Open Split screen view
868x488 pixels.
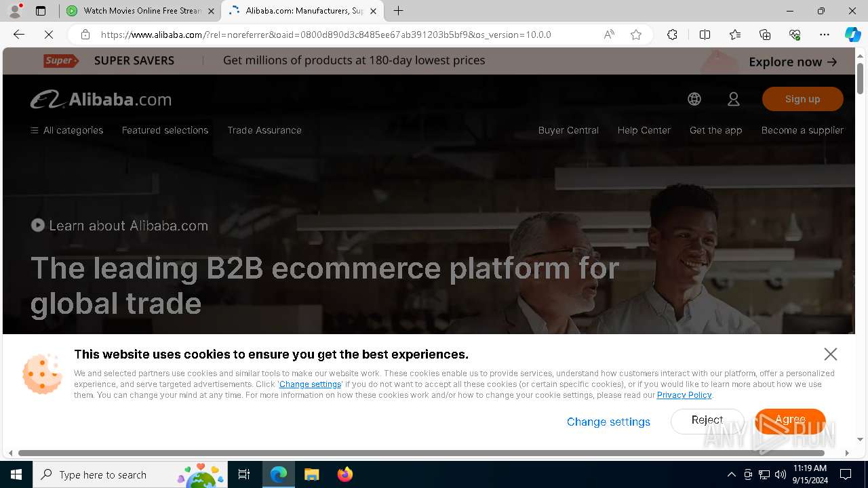coord(705,35)
